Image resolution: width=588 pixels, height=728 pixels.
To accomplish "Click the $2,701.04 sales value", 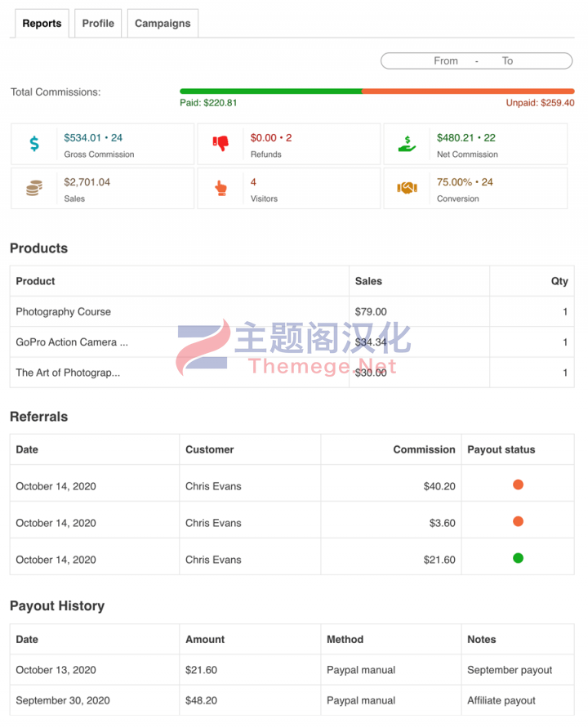I will (87, 182).
